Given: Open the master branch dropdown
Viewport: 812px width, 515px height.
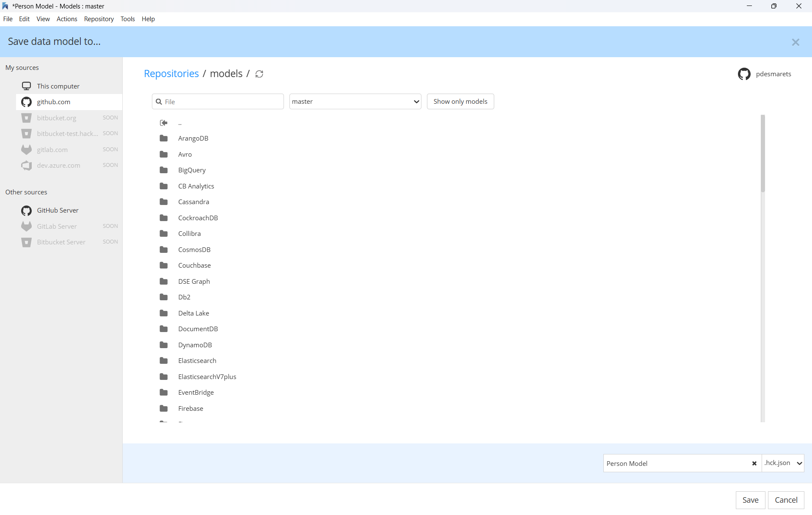Looking at the screenshot, I should click(355, 102).
